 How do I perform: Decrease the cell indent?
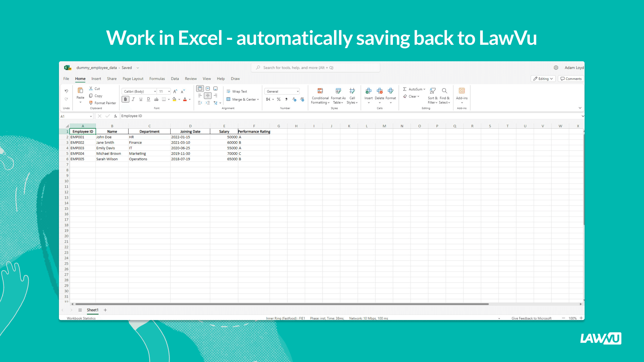click(x=200, y=103)
